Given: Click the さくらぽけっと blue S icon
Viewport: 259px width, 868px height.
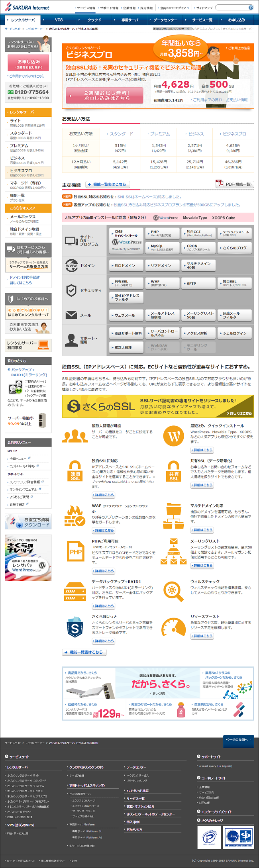Looking at the screenshot, I should click(75, 627).
